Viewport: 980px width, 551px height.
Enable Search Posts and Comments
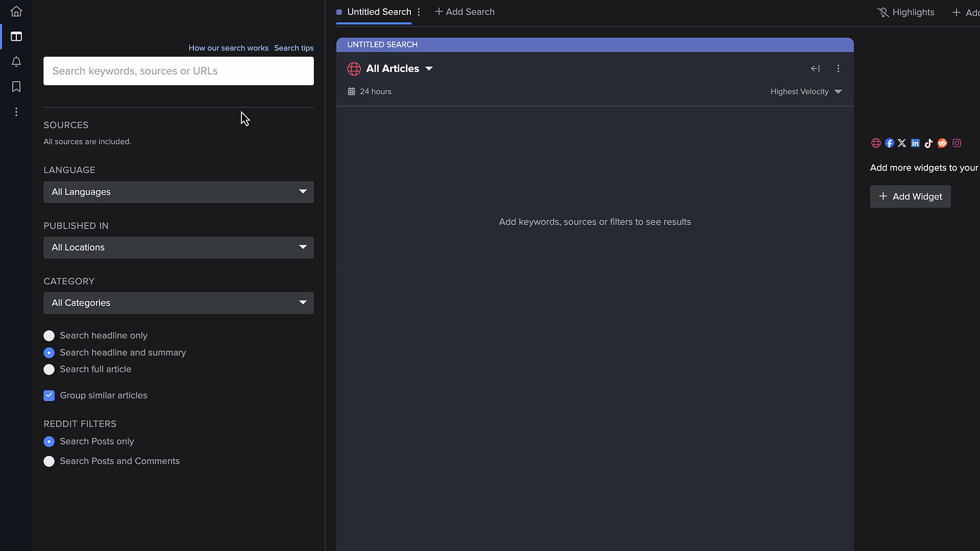(48, 461)
